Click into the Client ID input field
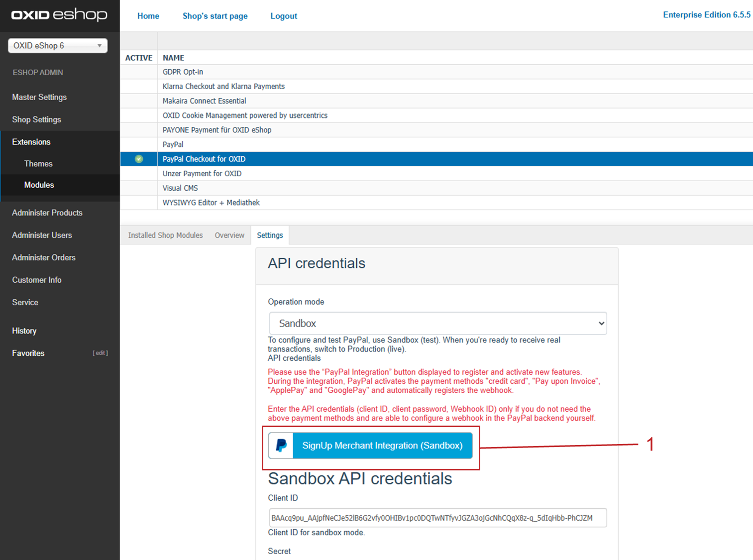This screenshot has width=753, height=560. [x=437, y=518]
